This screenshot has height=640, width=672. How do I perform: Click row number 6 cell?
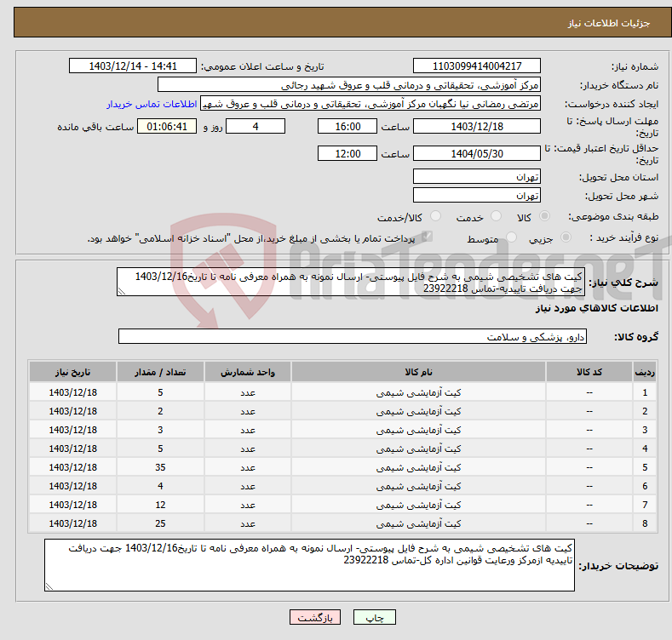pyautogui.click(x=645, y=486)
